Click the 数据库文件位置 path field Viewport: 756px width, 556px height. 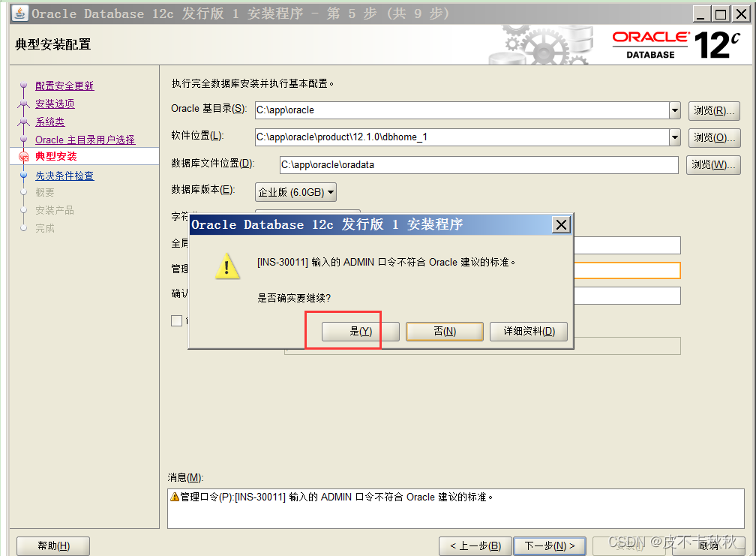click(x=479, y=165)
